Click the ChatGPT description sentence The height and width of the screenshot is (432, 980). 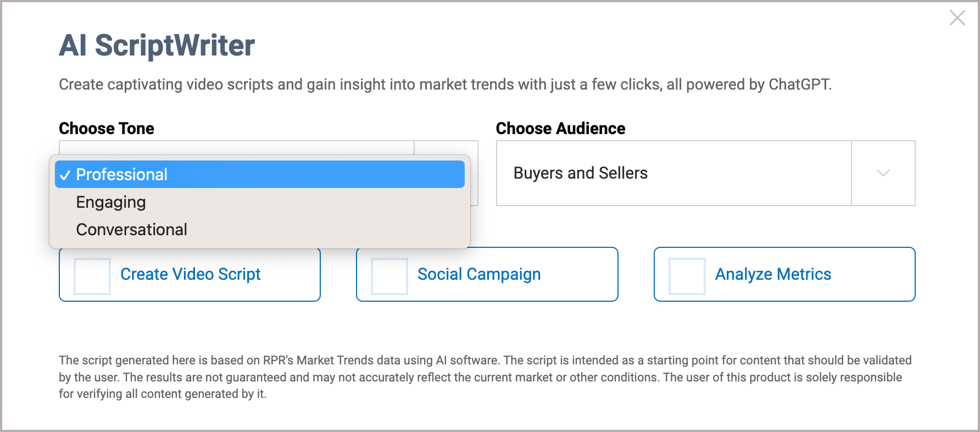click(x=445, y=85)
